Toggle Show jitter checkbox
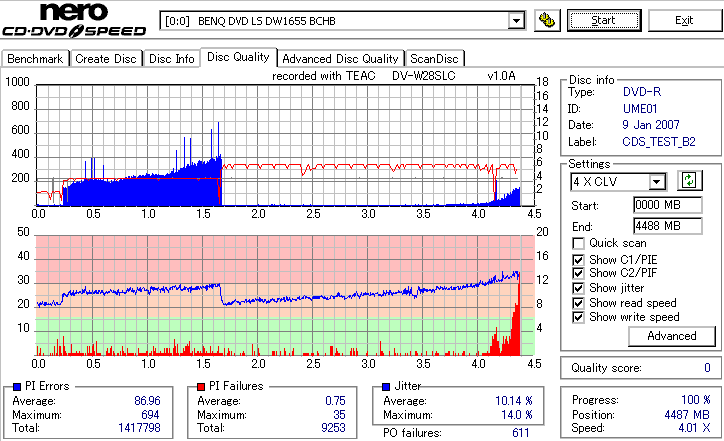Image resolution: width=724 pixels, height=441 pixels. [578, 288]
